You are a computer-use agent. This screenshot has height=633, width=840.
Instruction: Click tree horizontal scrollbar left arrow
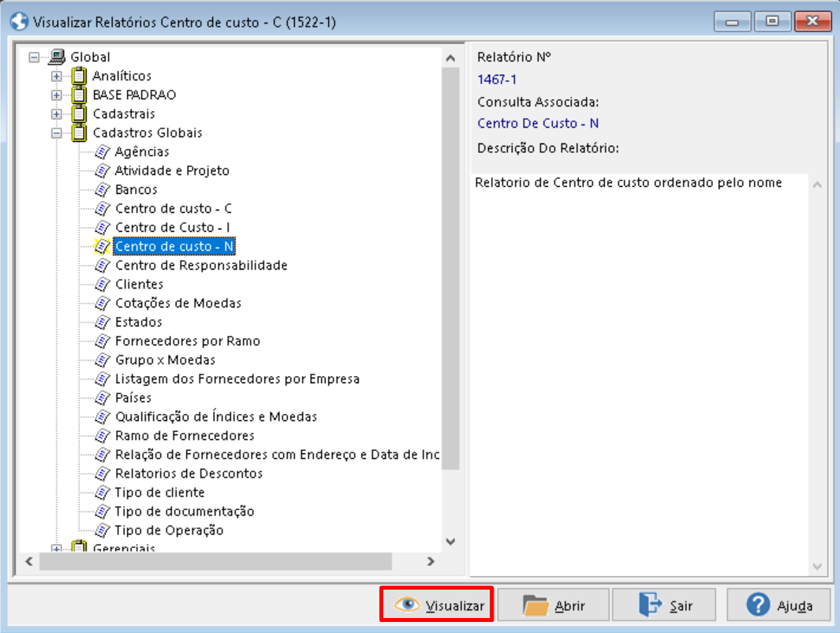coord(29,561)
